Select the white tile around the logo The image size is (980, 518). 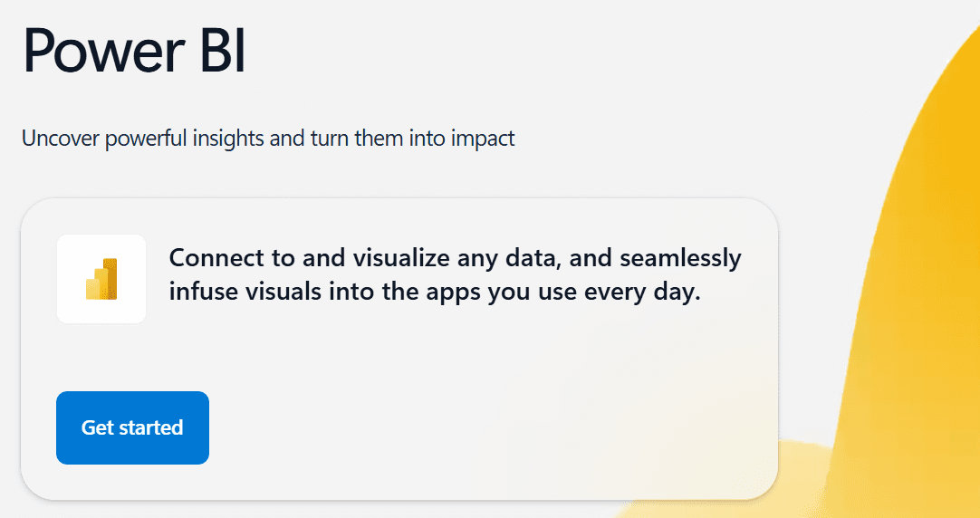click(101, 279)
